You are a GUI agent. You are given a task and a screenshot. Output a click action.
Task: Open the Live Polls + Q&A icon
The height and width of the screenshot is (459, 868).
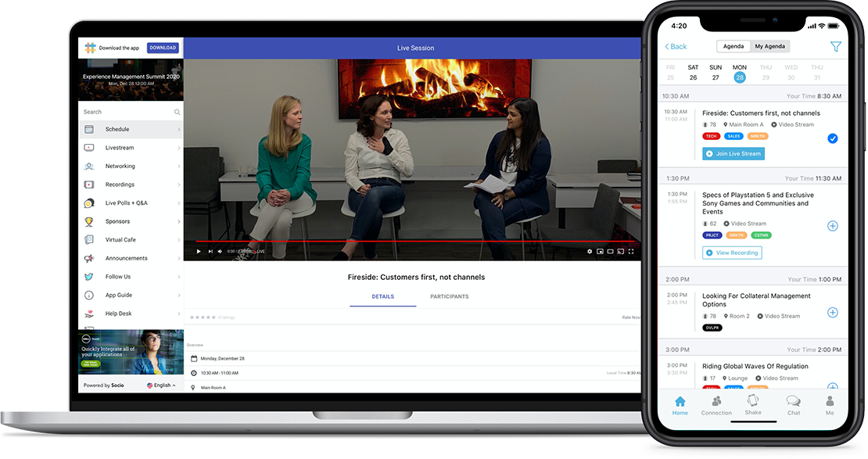[x=89, y=203]
